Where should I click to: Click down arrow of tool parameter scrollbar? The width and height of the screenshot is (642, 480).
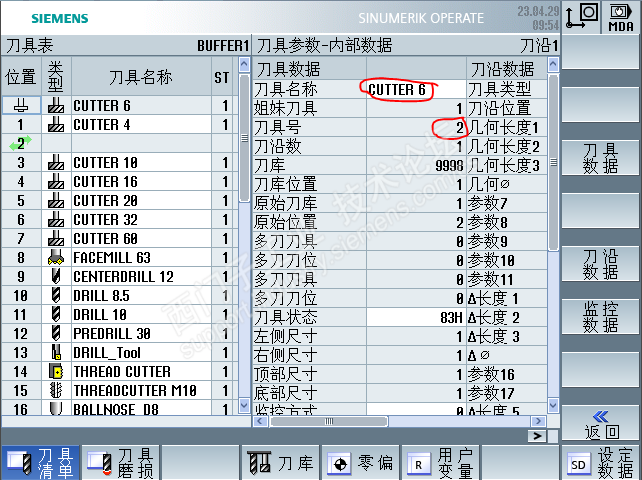point(553,405)
